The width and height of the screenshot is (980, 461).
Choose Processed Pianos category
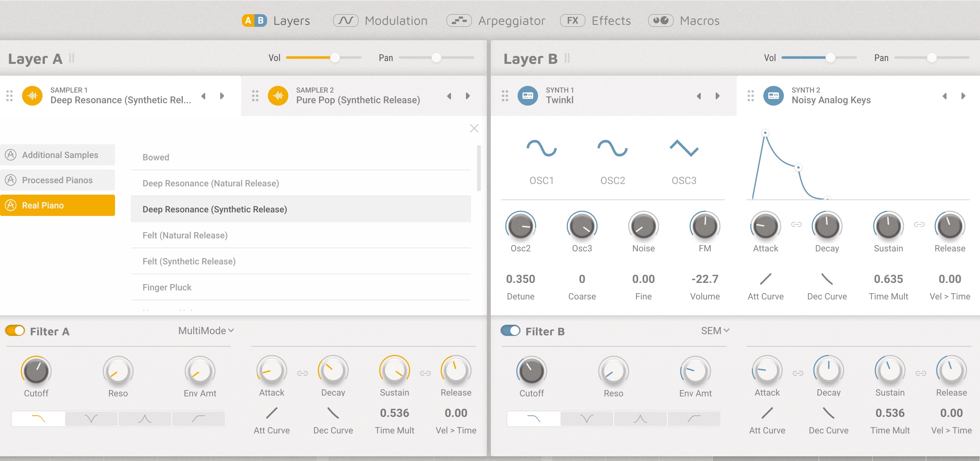point(58,180)
